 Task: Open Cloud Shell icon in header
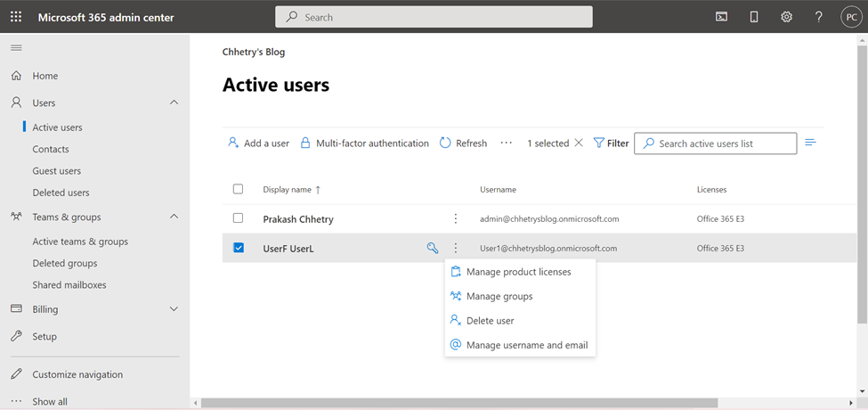click(721, 17)
